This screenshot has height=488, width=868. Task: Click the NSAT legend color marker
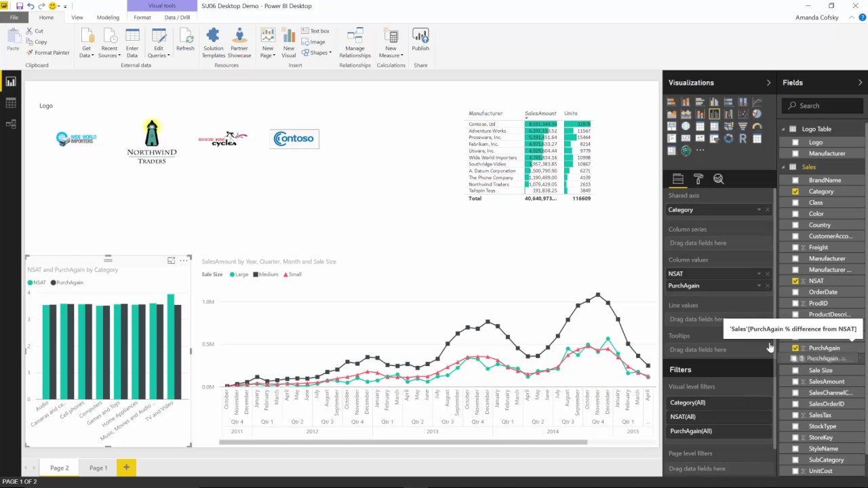(30, 283)
